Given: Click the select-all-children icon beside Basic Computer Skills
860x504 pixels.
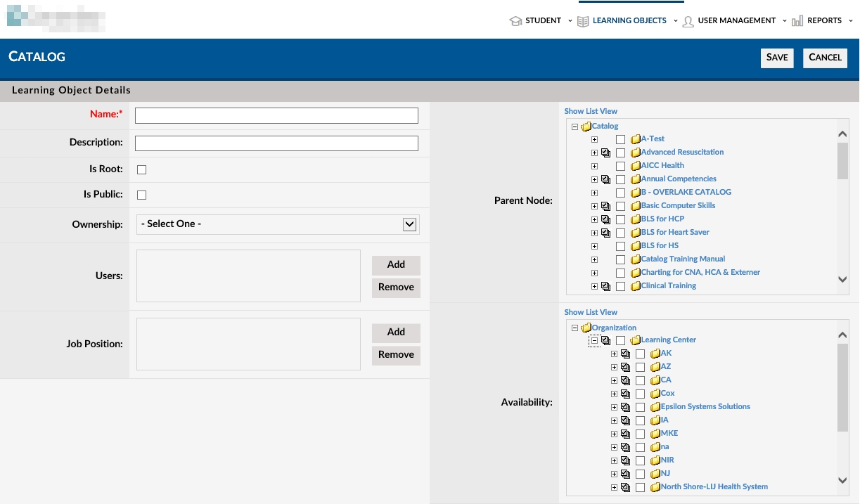Looking at the screenshot, I should (x=605, y=206).
